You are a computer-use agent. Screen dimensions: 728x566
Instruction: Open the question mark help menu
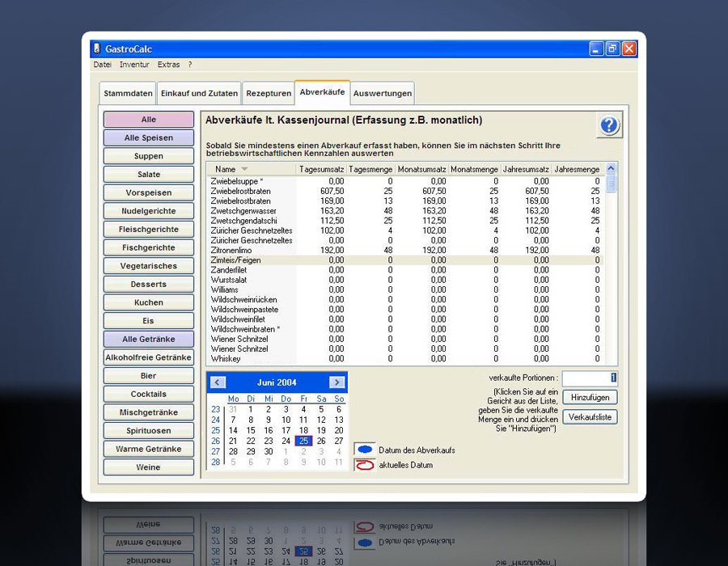click(x=190, y=65)
